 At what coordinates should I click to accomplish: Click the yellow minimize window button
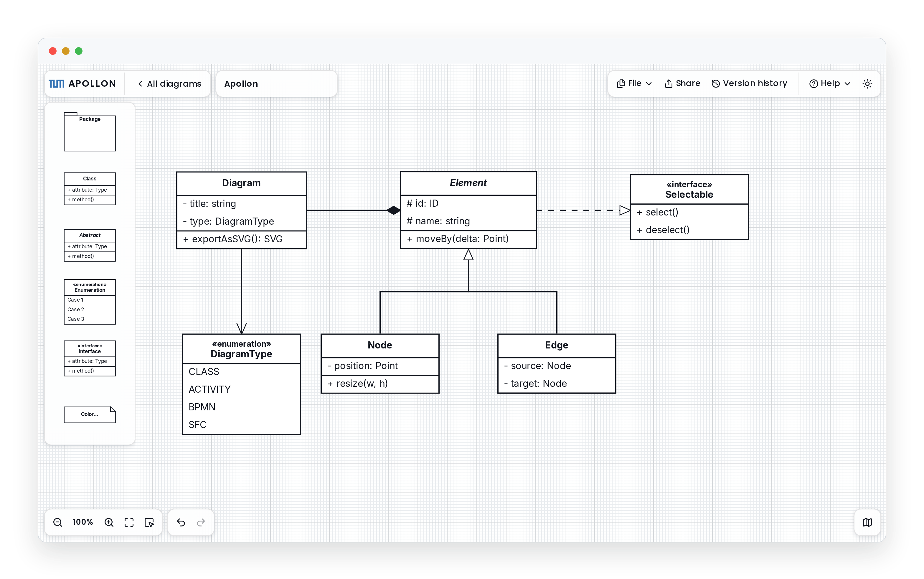(66, 51)
